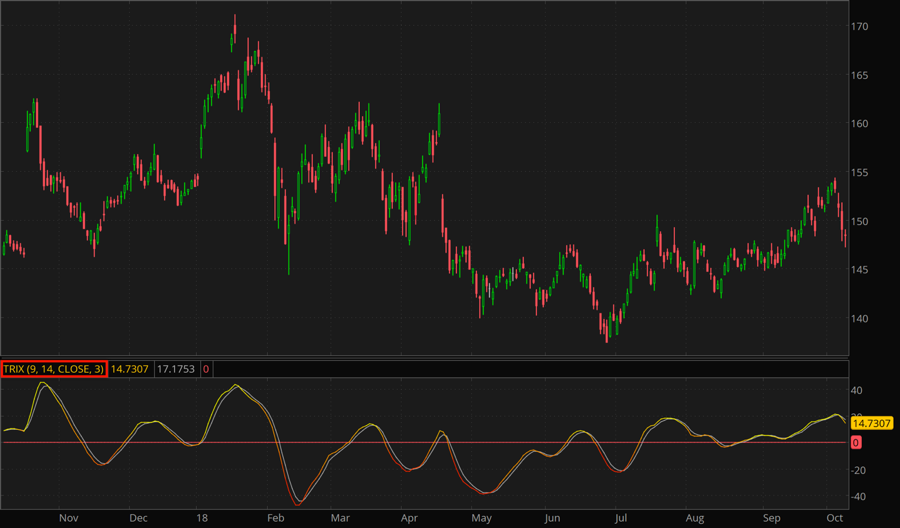900x528 pixels.
Task: Click the red 0 bubble on TRIX axis
Action: 856,442
